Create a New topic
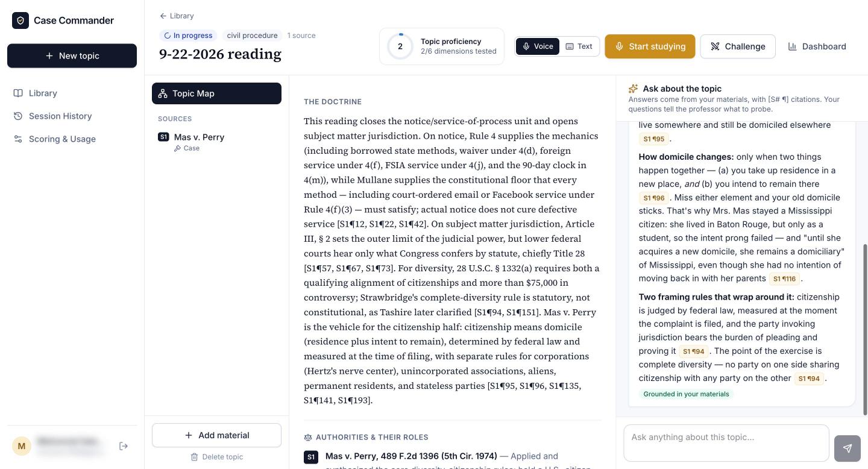868x469 pixels. (72, 55)
